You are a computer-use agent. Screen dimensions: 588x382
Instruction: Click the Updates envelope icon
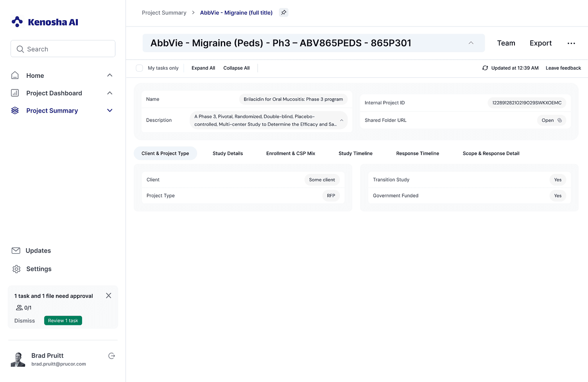[x=16, y=251]
